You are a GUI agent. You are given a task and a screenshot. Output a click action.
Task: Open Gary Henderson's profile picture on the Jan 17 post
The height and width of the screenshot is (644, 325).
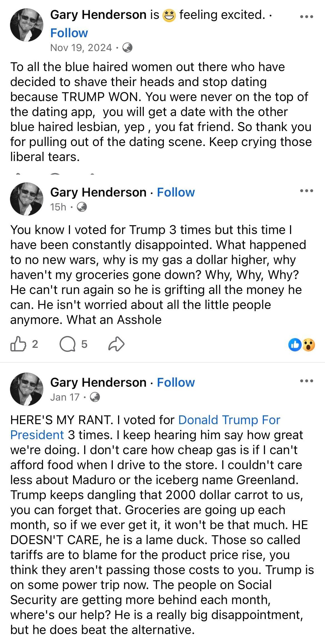pyautogui.click(x=27, y=389)
